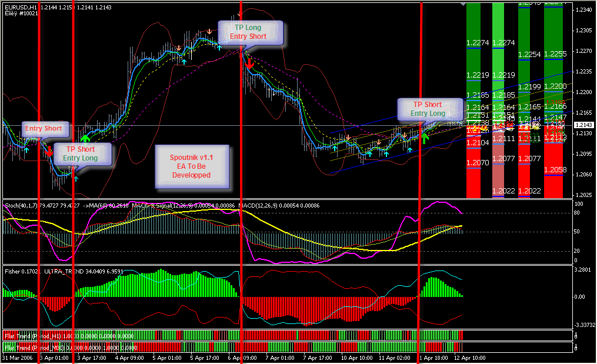
Task: Click the Spoutnik v1.1 text box
Action: 191,166
